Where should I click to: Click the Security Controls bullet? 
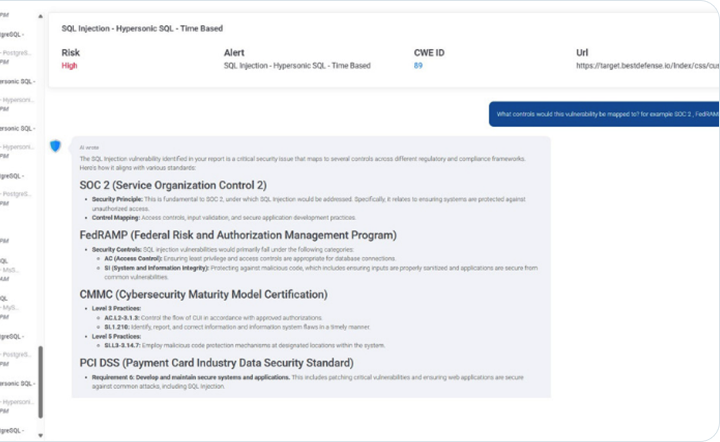pyautogui.click(x=223, y=250)
